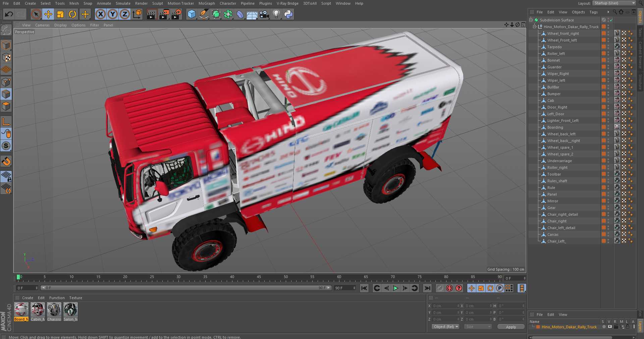Screen dimensions: 644x339
Task: Open the Size mode dropdown
Action: [x=478, y=327]
